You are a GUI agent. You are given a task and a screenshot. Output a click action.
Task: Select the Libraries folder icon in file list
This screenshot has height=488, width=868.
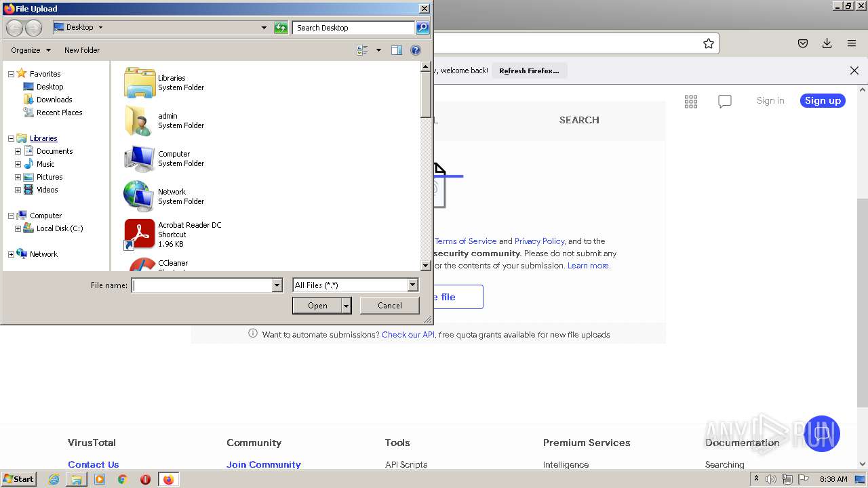coord(140,83)
